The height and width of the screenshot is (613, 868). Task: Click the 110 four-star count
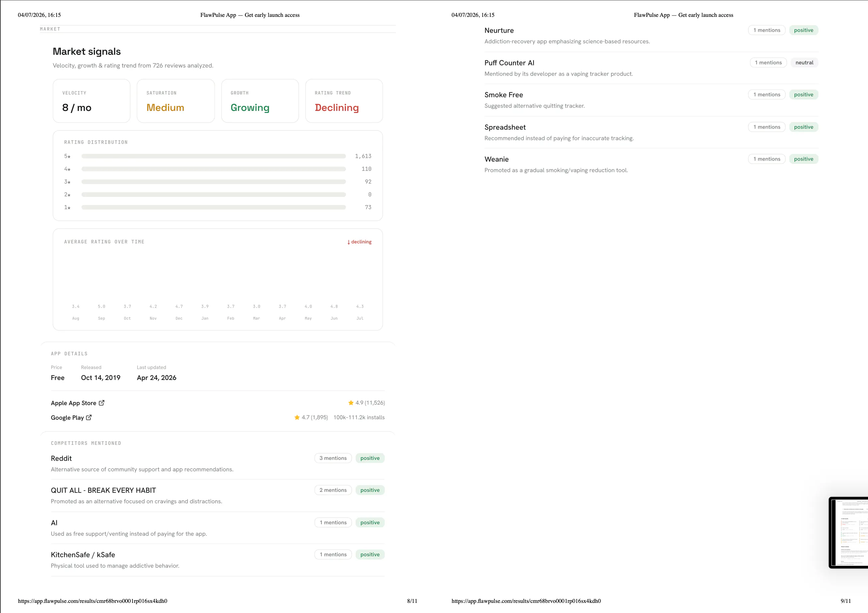tap(367, 169)
